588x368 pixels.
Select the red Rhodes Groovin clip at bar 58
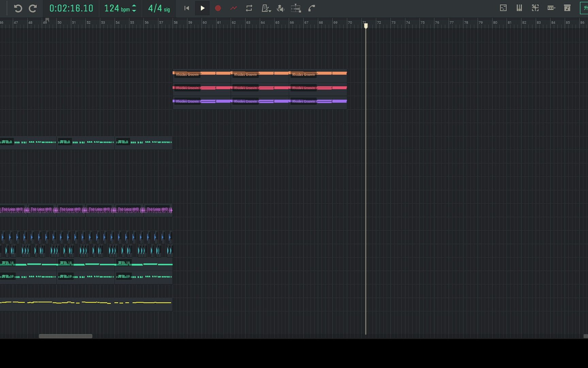[202, 90]
